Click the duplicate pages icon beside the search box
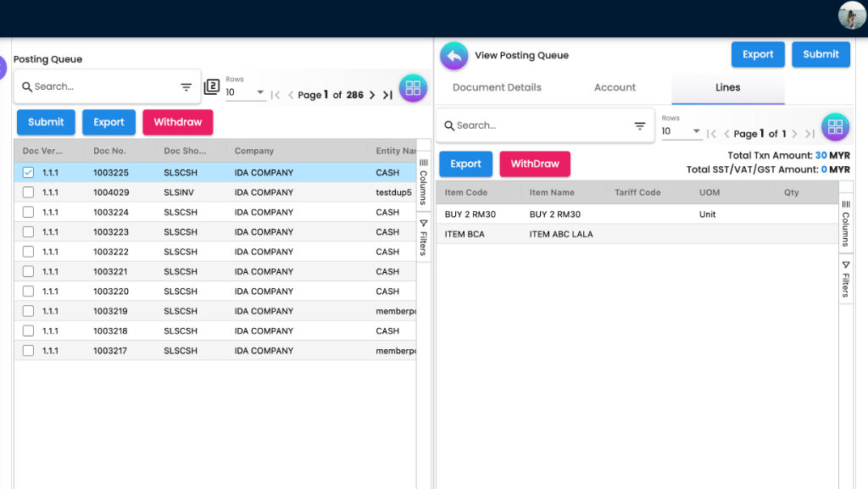The width and height of the screenshot is (868, 489). coord(210,86)
